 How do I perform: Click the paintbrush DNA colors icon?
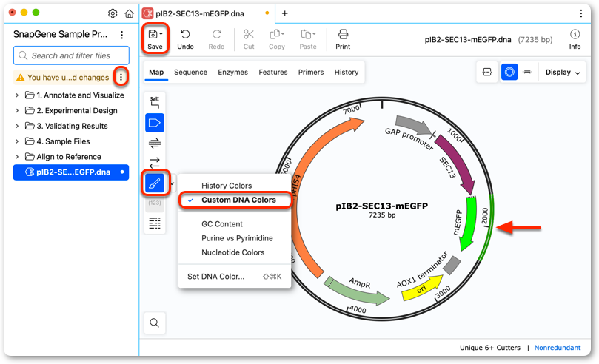click(x=155, y=183)
